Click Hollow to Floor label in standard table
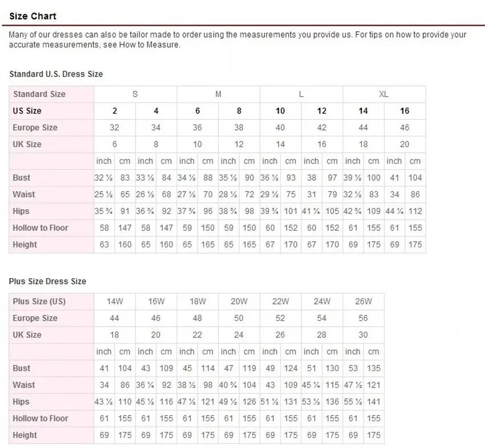Viewport: 485px width, 448px height. click(x=40, y=228)
